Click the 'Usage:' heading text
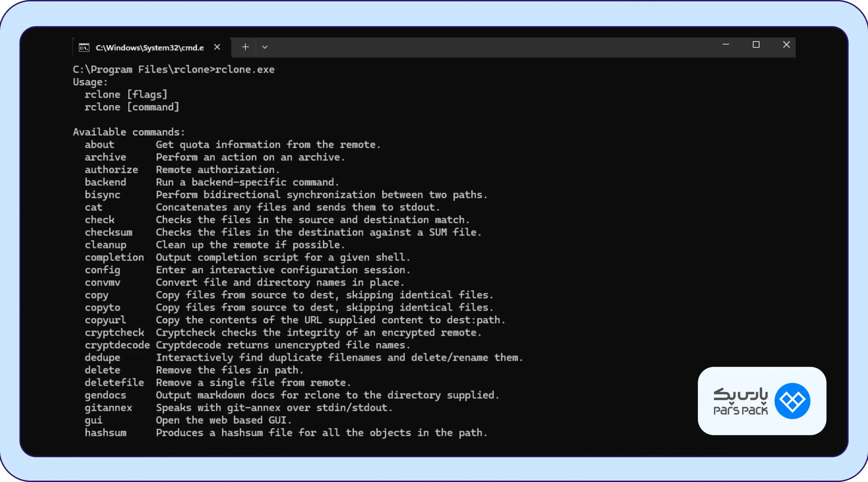The height and width of the screenshot is (482, 868). [x=90, y=82]
